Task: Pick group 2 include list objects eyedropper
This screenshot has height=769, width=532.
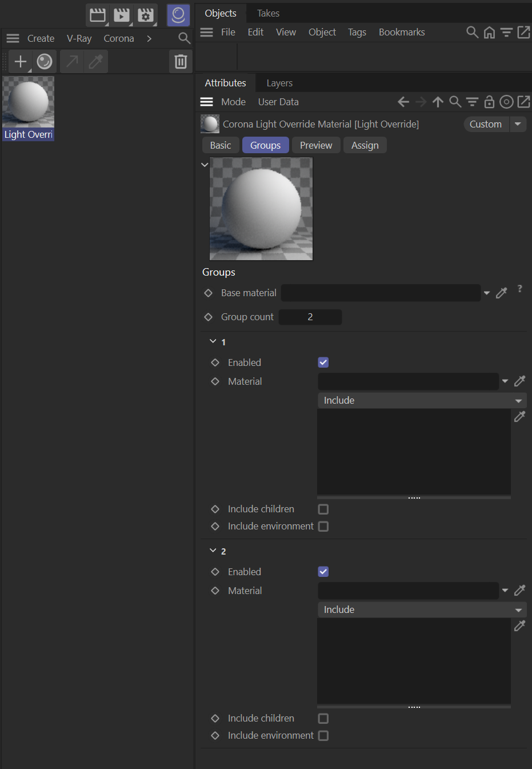Action: (519, 625)
